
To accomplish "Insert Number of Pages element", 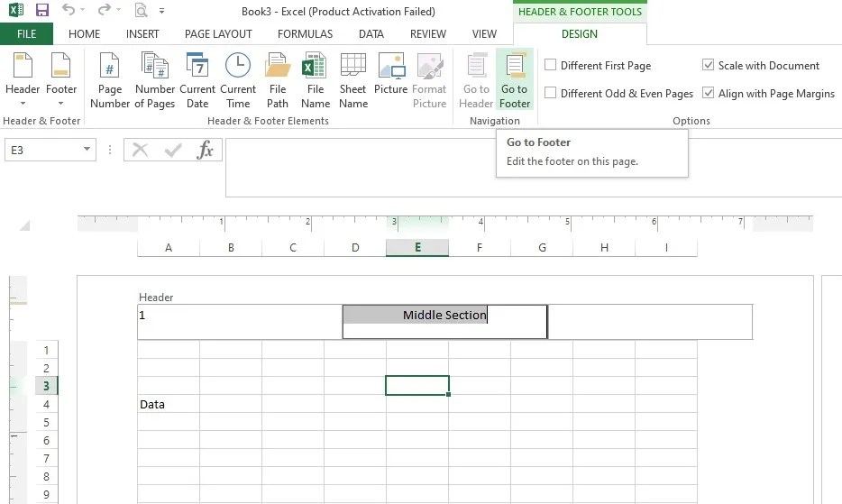I will tap(155, 80).
